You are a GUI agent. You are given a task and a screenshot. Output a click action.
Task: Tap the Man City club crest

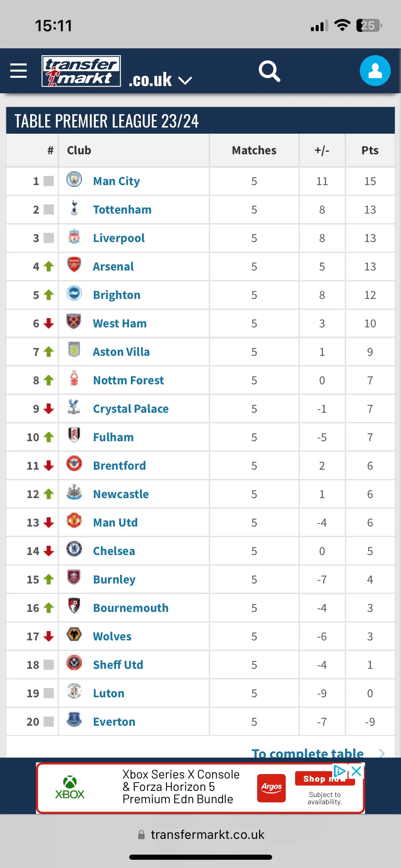tap(74, 180)
